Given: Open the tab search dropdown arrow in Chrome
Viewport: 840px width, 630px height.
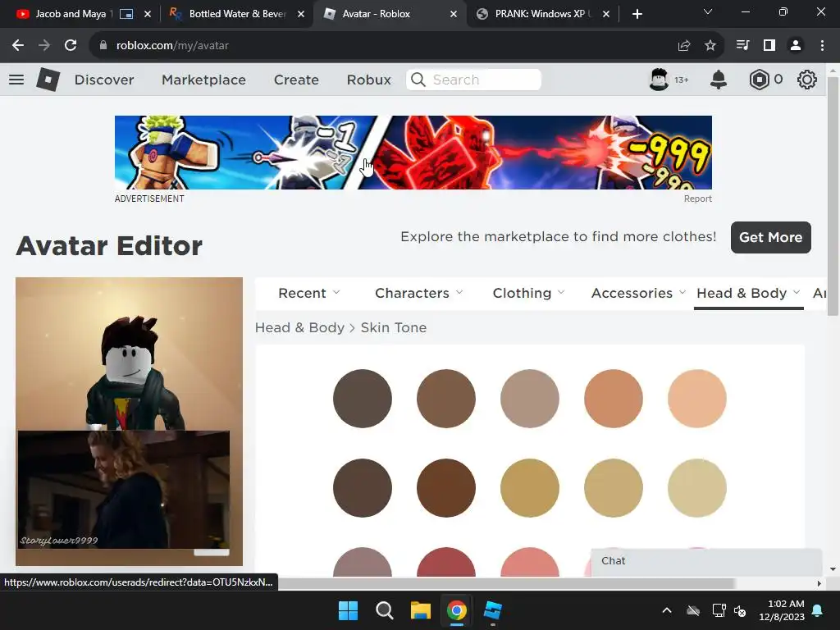Looking at the screenshot, I should point(708,11).
